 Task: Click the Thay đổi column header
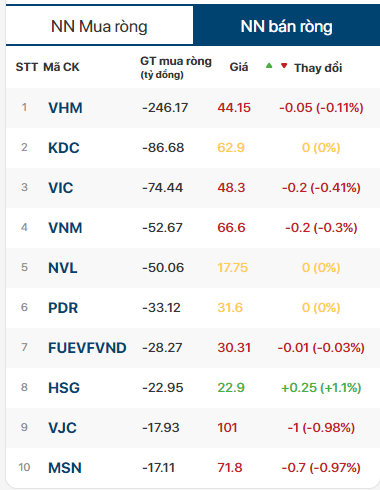click(318, 68)
